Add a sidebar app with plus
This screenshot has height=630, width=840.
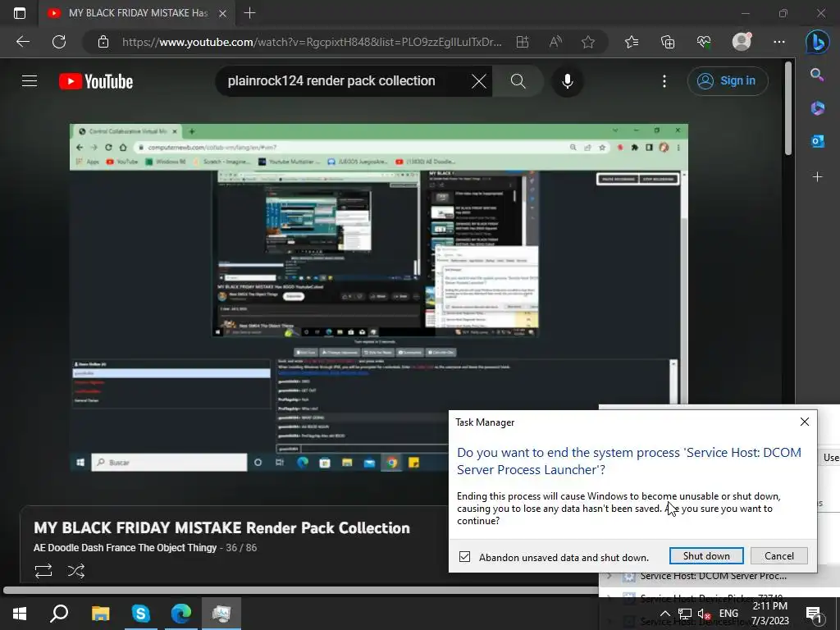pos(818,176)
